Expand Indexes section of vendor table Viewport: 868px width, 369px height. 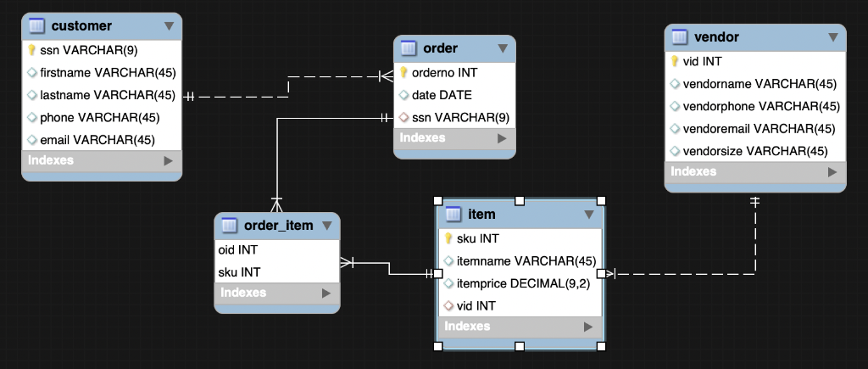click(x=832, y=171)
